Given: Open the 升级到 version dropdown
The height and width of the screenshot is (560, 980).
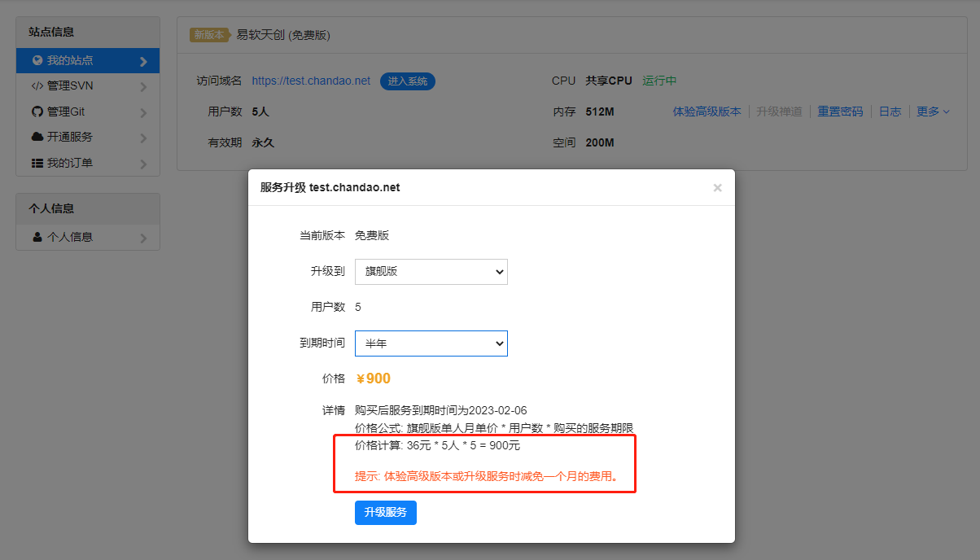Looking at the screenshot, I should coord(431,272).
